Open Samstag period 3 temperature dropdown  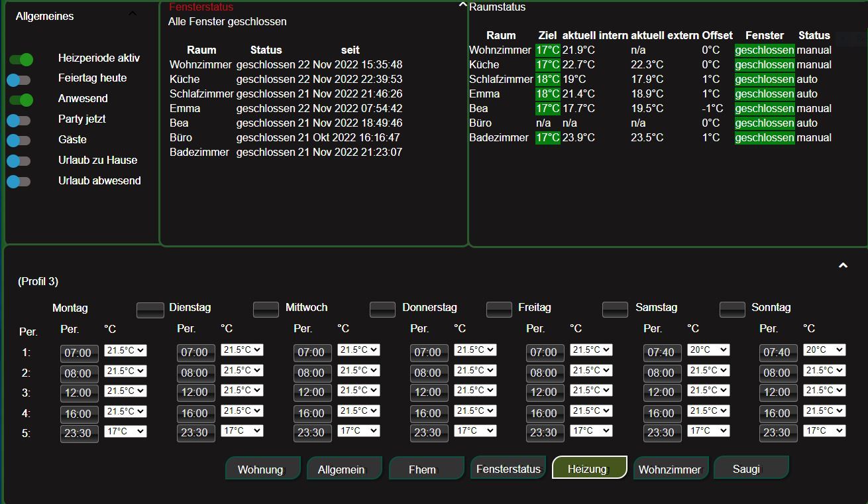[708, 390]
